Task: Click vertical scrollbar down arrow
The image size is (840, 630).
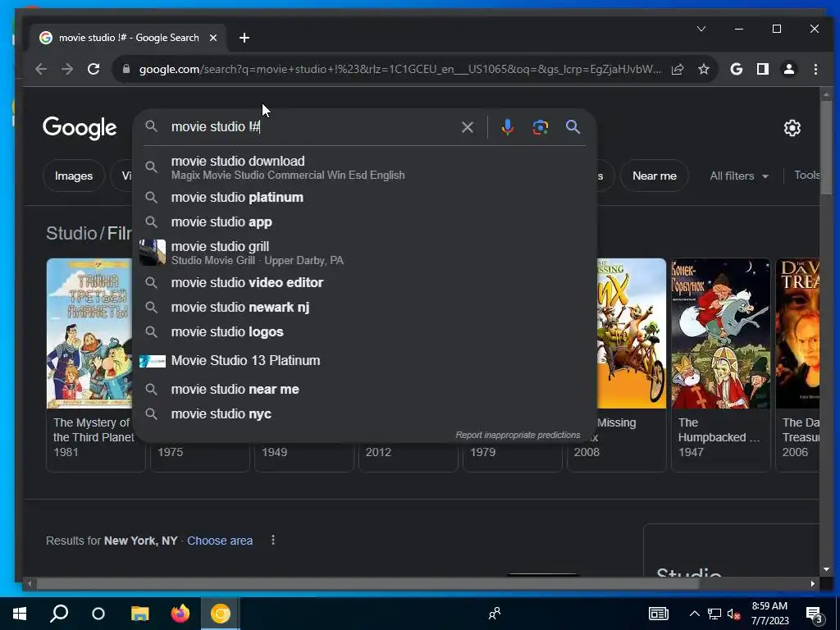Action: click(826, 569)
